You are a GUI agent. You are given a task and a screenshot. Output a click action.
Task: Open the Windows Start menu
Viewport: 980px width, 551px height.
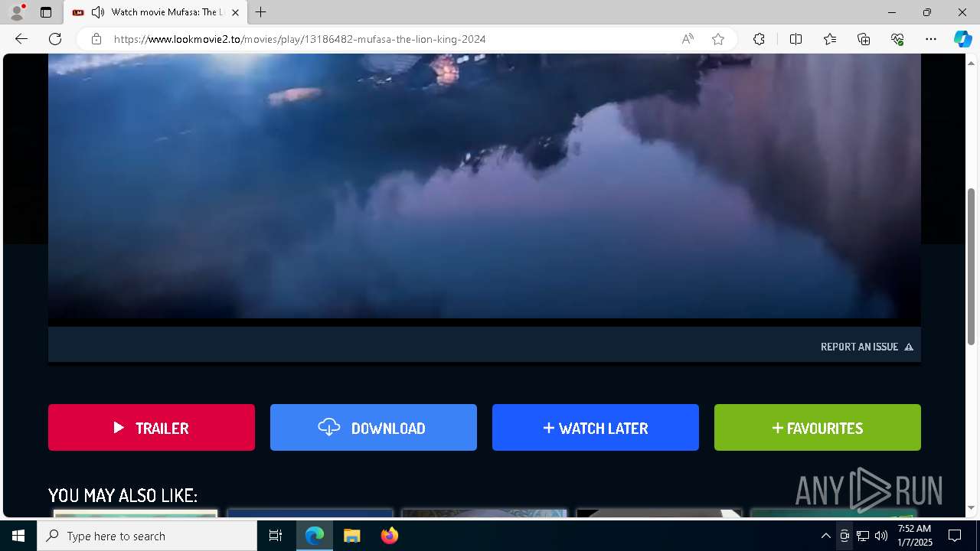pyautogui.click(x=18, y=536)
